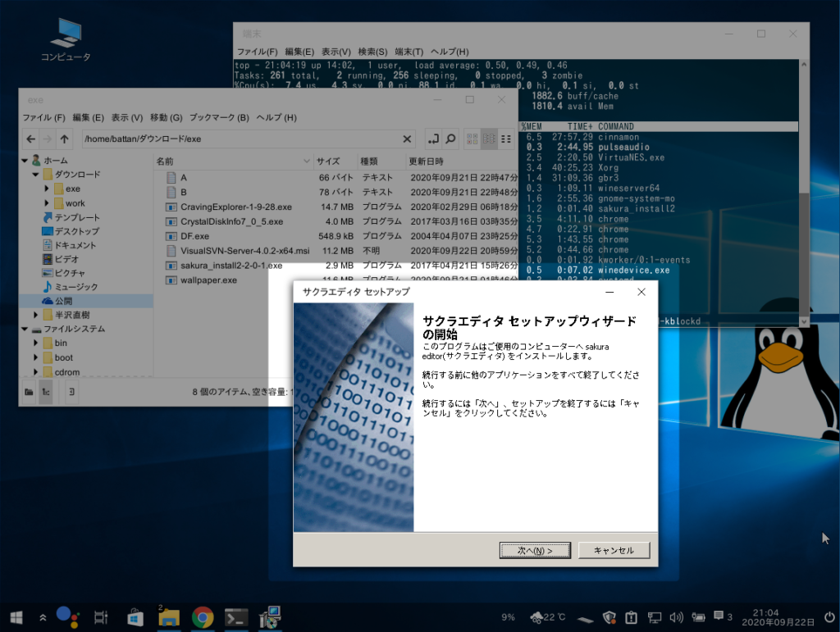Select file CrystalDiskInfo7_0_5.exe

(231, 221)
